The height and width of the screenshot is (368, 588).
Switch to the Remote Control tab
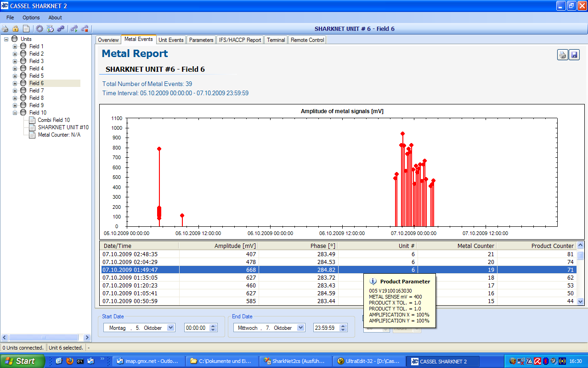tap(307, 40)
